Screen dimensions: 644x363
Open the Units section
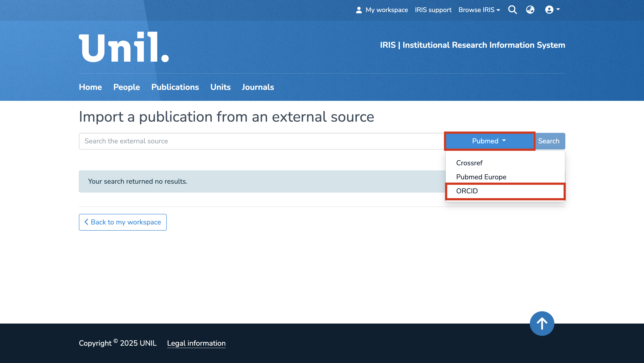point(220,87)
